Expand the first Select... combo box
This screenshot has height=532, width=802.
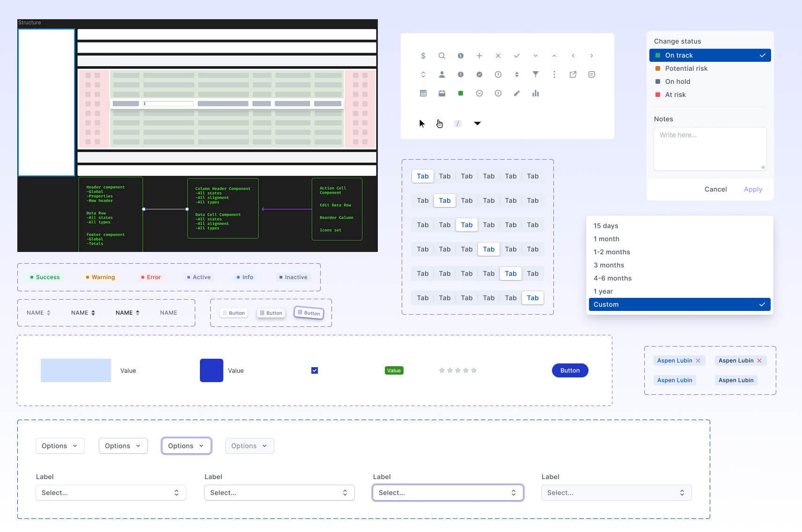point(111,493)
